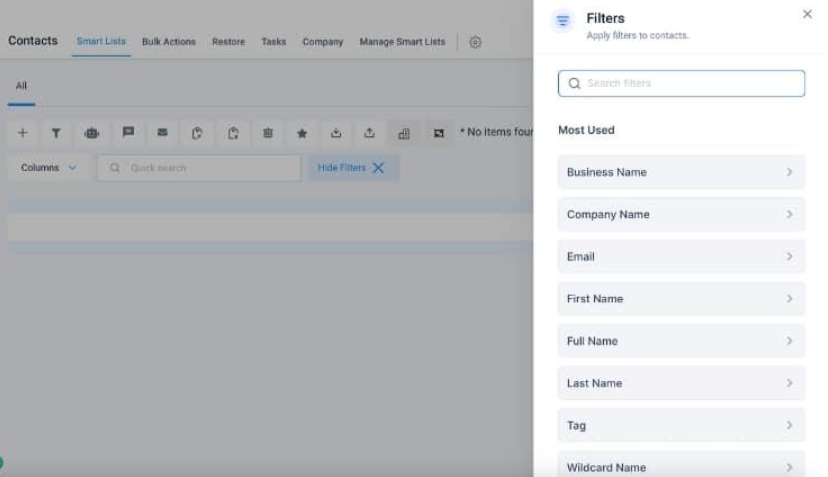Open Manage Smart Lists tab
Viewport: 828px width, 477px height.
tap(402, 41)
